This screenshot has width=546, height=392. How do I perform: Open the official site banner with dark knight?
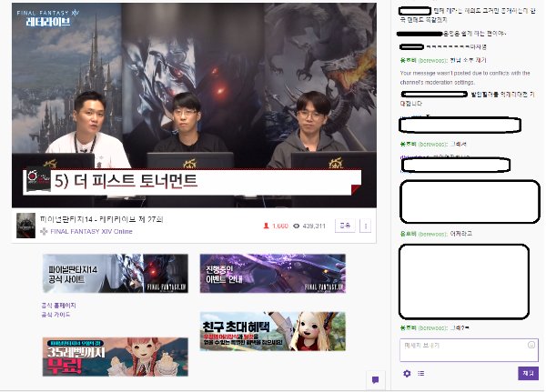click(x=116, y=273)
